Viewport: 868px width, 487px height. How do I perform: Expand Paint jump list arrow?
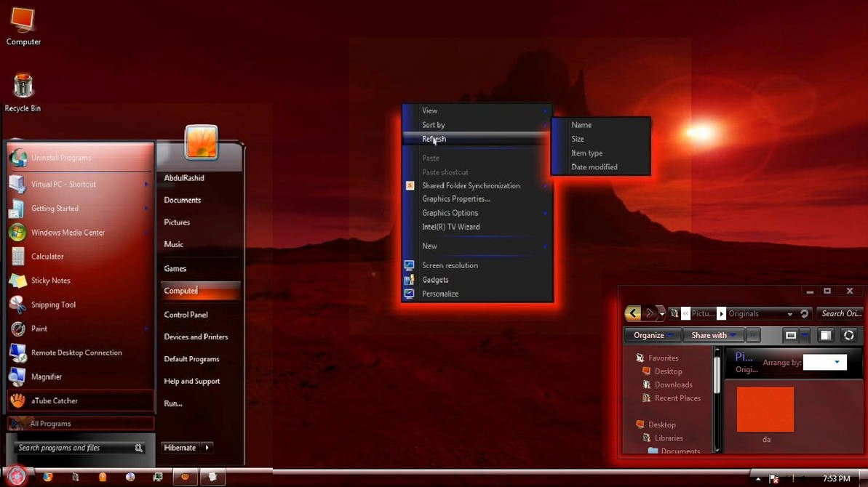pyautogui.click(x=146, y=329)
